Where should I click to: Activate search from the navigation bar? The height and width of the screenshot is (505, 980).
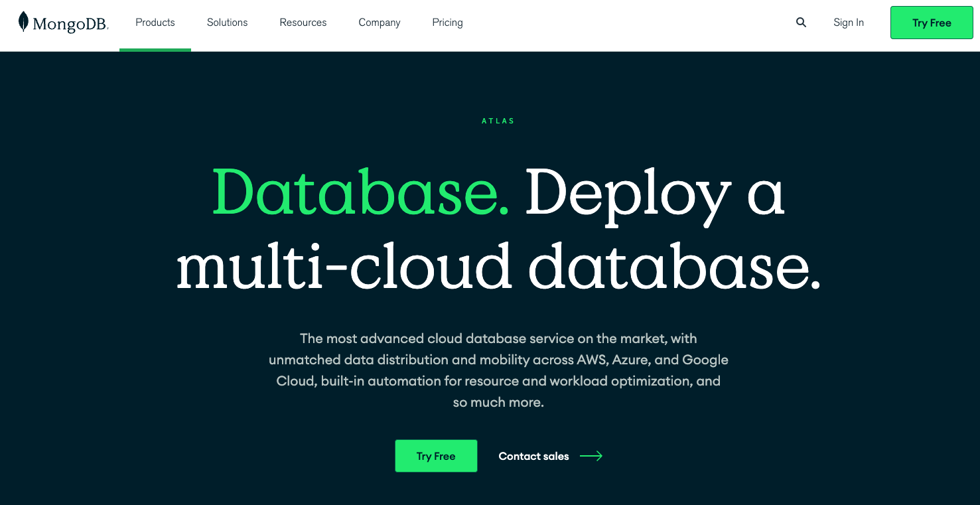pos(801,22)
